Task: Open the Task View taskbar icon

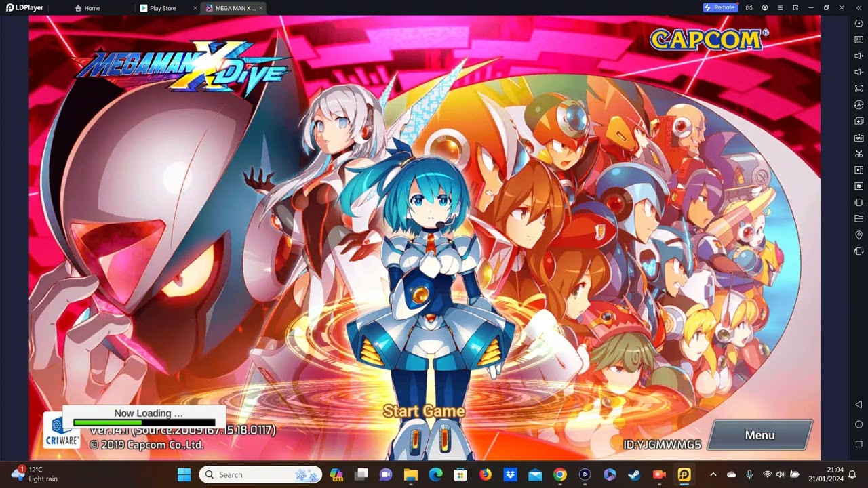Action: [x=361, y=474]
